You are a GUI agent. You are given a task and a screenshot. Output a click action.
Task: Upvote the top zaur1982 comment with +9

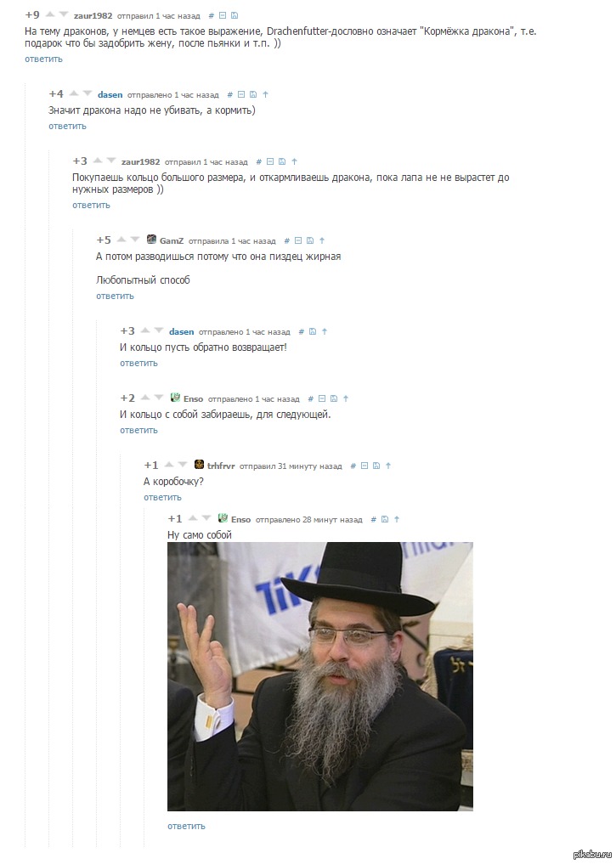pyautogui.click(x=49, y=14)
